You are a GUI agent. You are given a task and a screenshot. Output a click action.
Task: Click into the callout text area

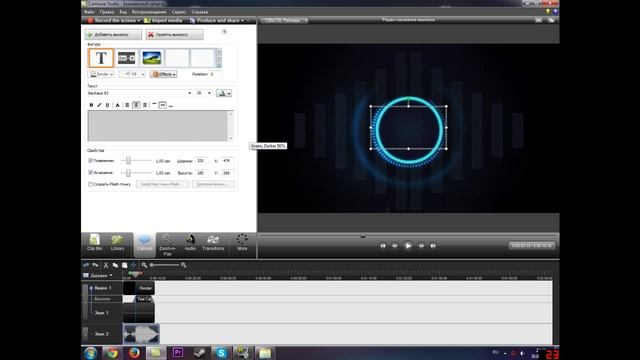point(158,126)
